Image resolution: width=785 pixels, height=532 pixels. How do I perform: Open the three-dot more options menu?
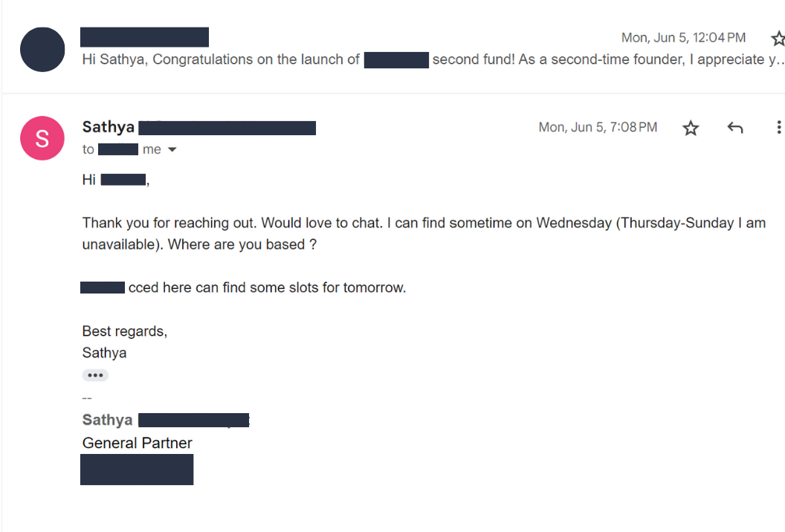coord(778,128)
